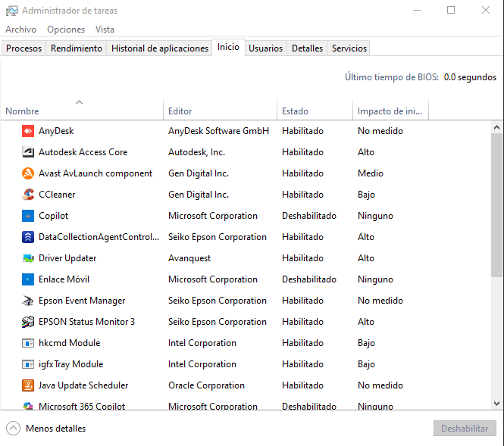The height and width of the screenshot is (446, 504).
Task: Minimize the Administrador de tareas window
Action: [x=417, y=11]
